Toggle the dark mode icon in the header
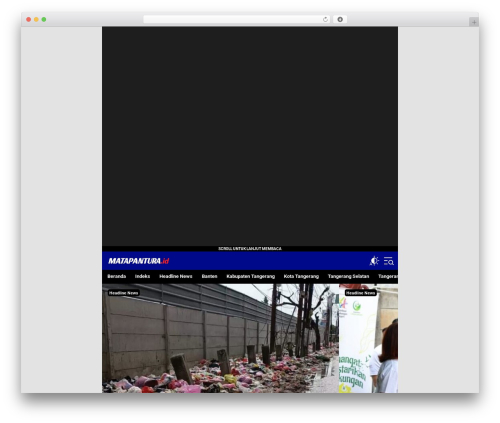 point(374,261)
